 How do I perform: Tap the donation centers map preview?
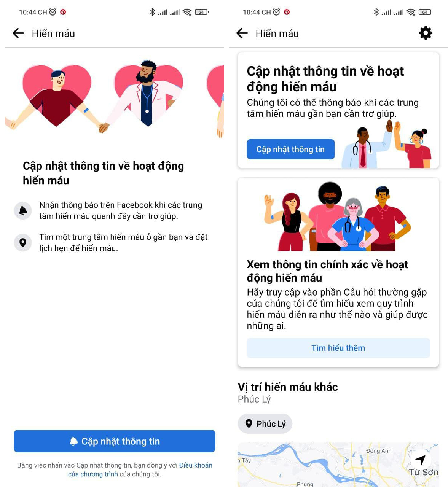(338, 465)
